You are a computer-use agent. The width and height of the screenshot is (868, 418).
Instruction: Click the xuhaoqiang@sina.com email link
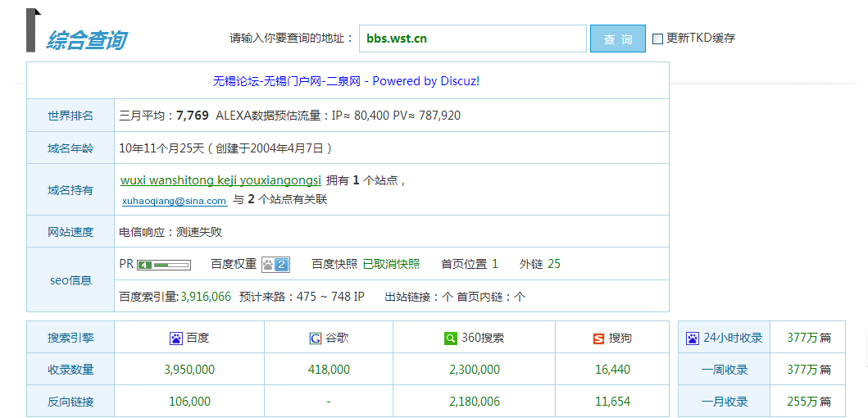click(x=174, y=201)
